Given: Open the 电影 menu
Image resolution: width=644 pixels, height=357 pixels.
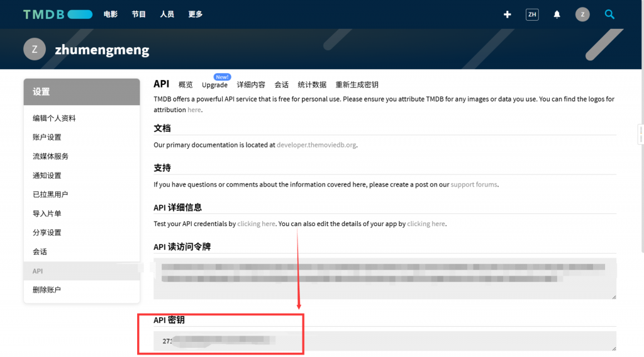Looking at the screenshot, I should coord(111,14).
